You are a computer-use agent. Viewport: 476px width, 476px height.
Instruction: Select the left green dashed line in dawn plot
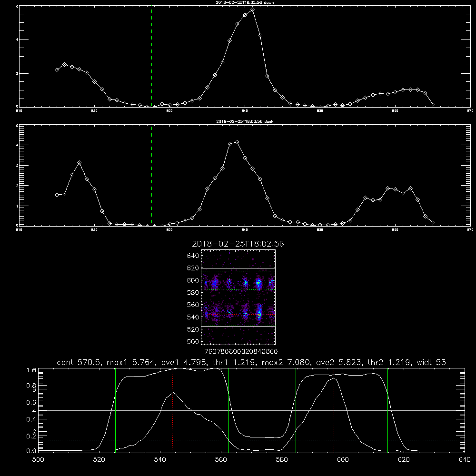[x=151, y=56]
